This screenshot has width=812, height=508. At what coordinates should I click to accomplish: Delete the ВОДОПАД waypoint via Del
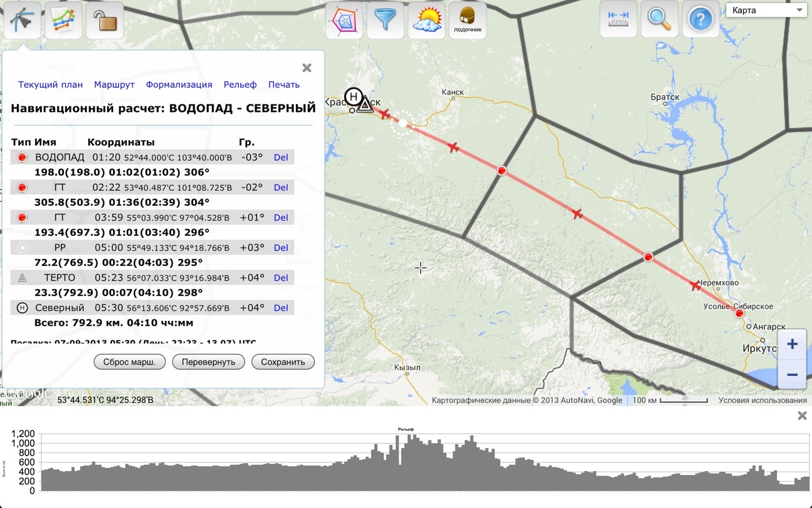point(281,157)
